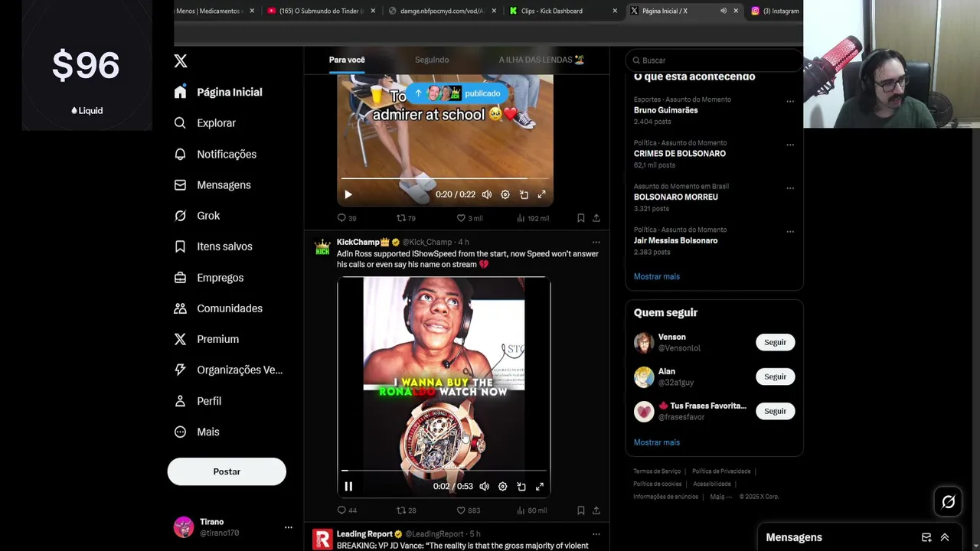Click the Premium X icon

tap(180, 339)
